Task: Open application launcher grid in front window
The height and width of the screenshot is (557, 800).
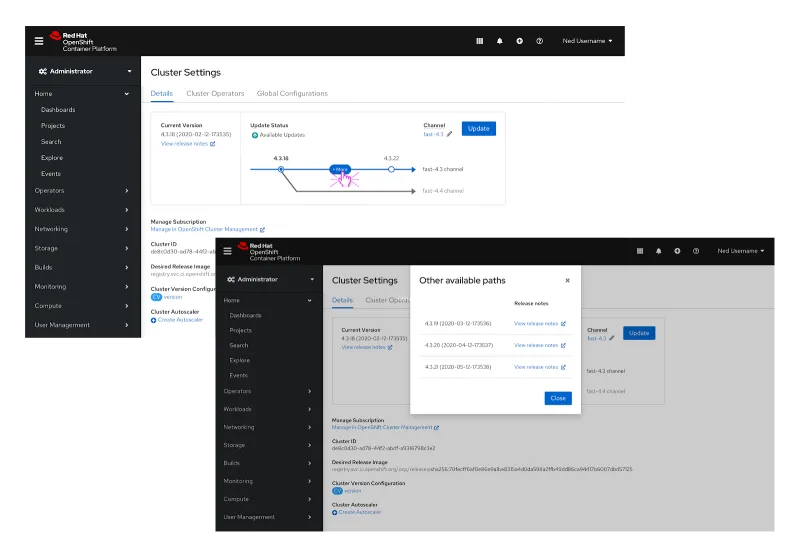Action: pos(640,251)
